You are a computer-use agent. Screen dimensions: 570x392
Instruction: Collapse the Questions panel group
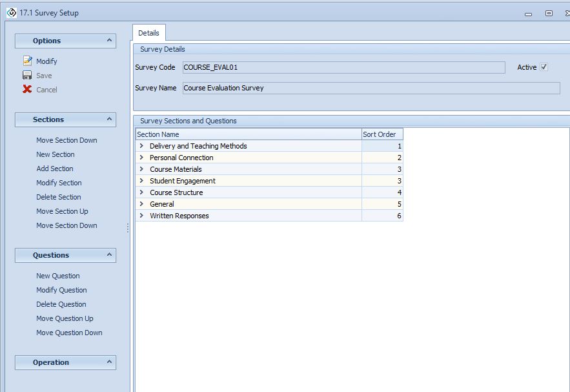109,255
